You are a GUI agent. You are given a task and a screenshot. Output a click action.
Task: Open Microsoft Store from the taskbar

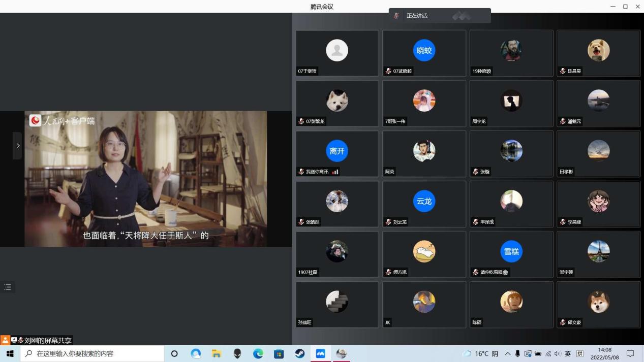279,354
